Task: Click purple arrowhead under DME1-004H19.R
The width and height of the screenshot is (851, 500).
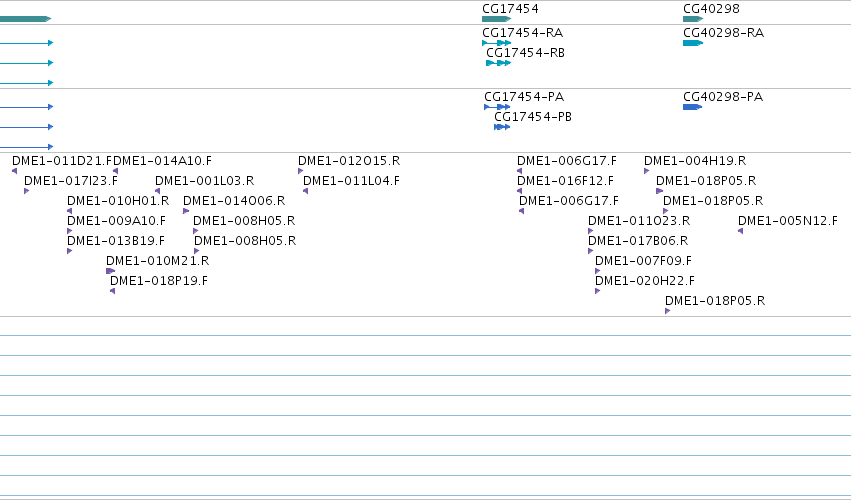Action: (646, 171)
